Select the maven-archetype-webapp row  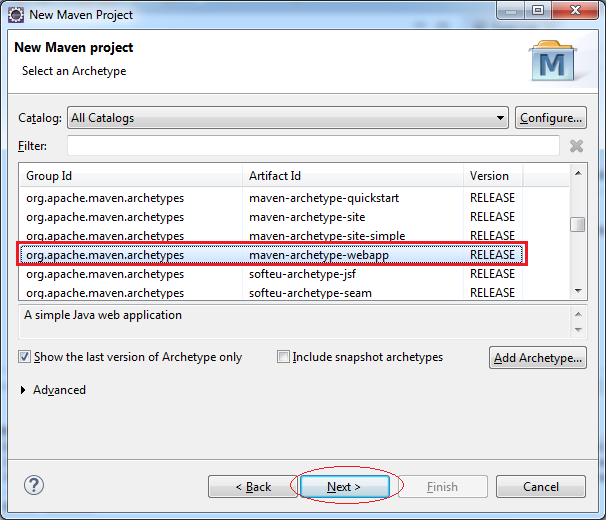coord(272,255)
